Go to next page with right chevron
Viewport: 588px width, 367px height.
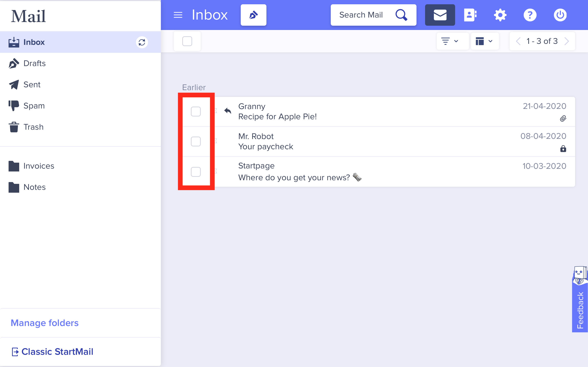point(567,41)
